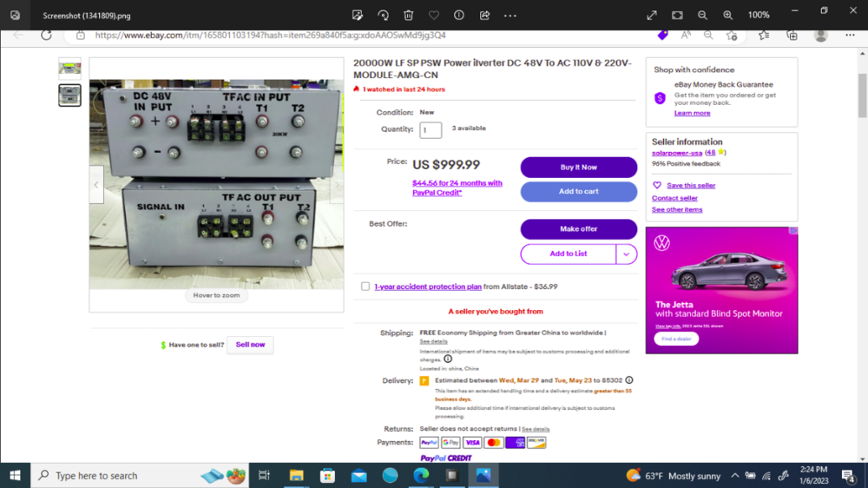The height and width of the screenshot is (488, 868).
Task: Open the Windows Start menu
Action: (15, 475)
